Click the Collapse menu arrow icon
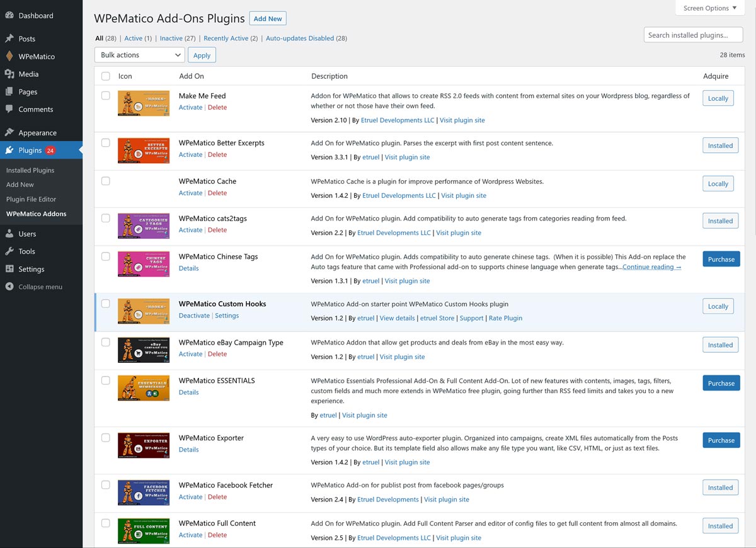The height and width of the screenshot is (548, 756). (x=9, y=287)
